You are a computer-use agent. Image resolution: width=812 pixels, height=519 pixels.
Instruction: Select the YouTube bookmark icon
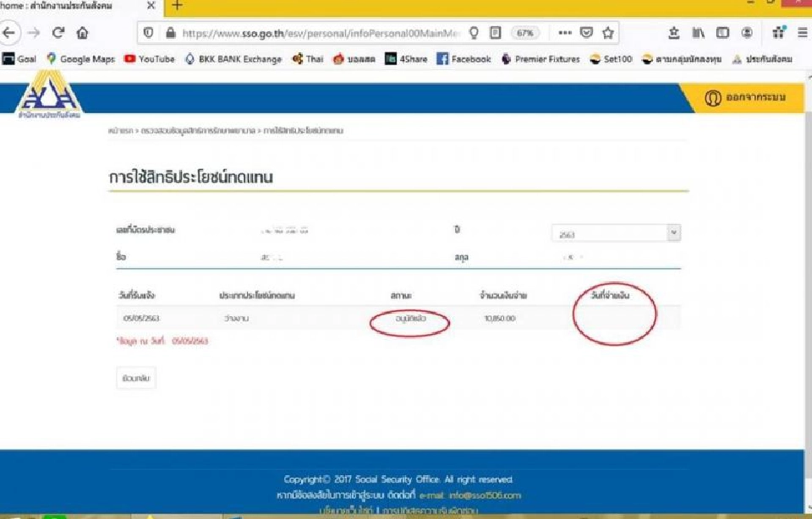(128, 60)
